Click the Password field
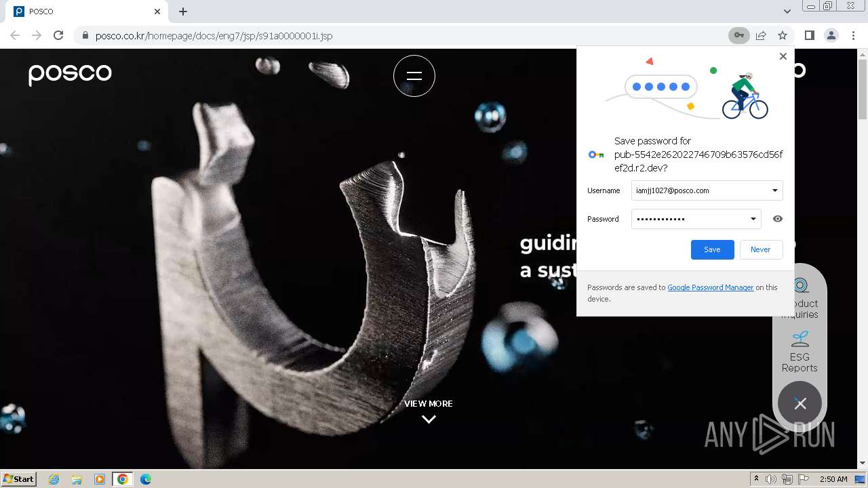 point(696,219)
